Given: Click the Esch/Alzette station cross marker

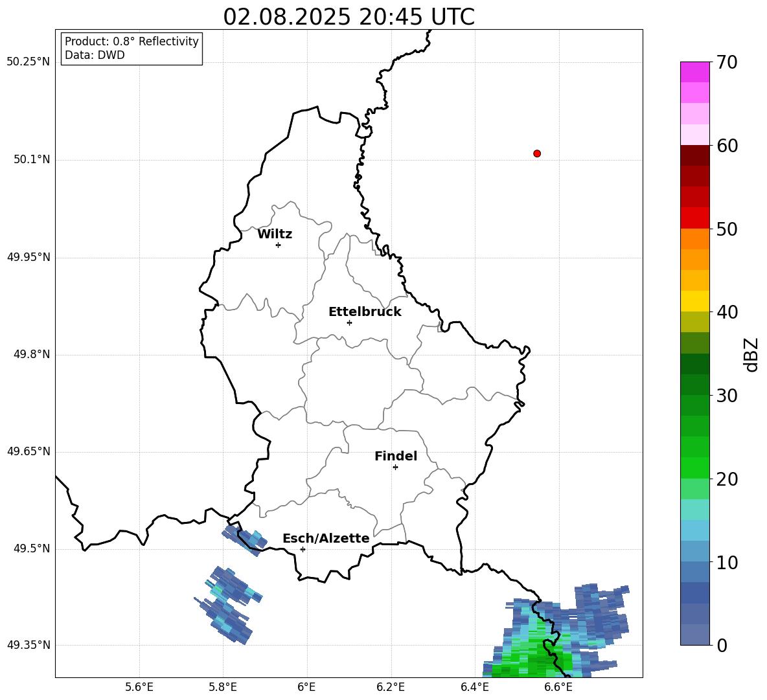Looking at the screenshot, I should (x=303, y=549).
